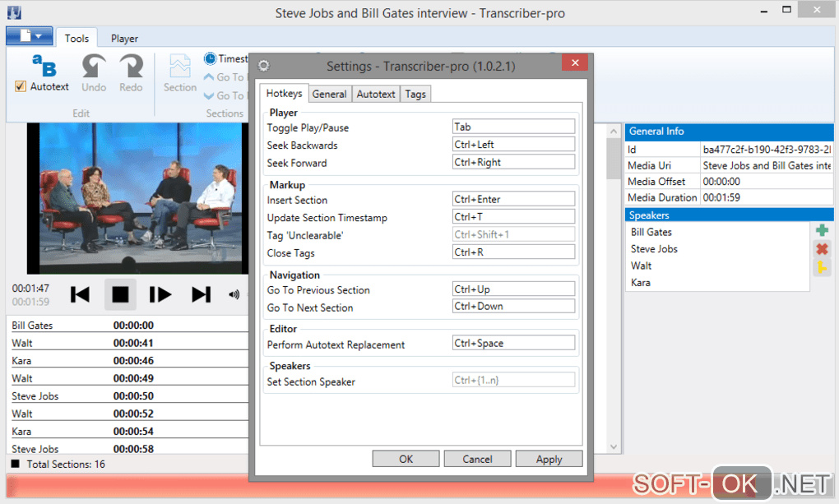Image resolution: width=839 pixels, height=504 pixels.
Task: Add a speaker with the green plus
Action: pyautogui.click(x=823, y=230)
